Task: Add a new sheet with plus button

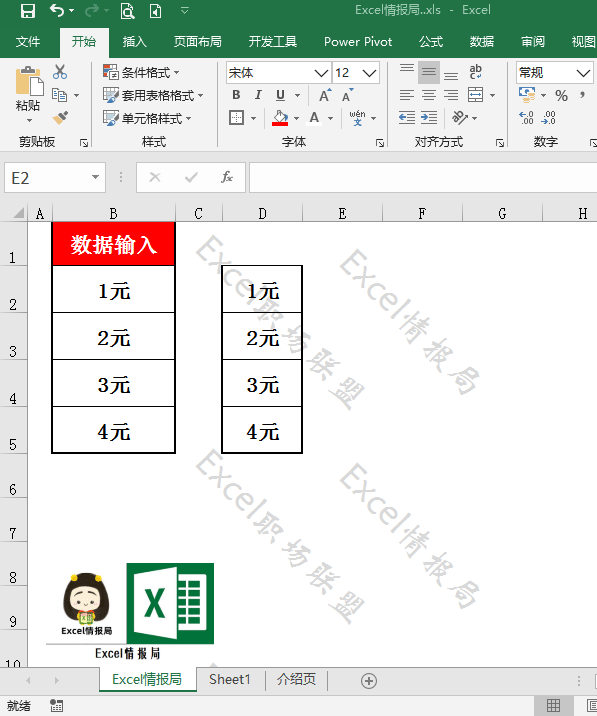Action: click(369, 681)
